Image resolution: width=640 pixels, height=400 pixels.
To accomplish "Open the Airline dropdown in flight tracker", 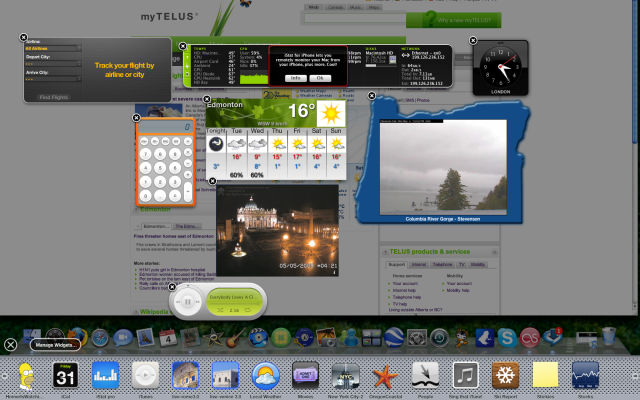I will click(53, 49).
